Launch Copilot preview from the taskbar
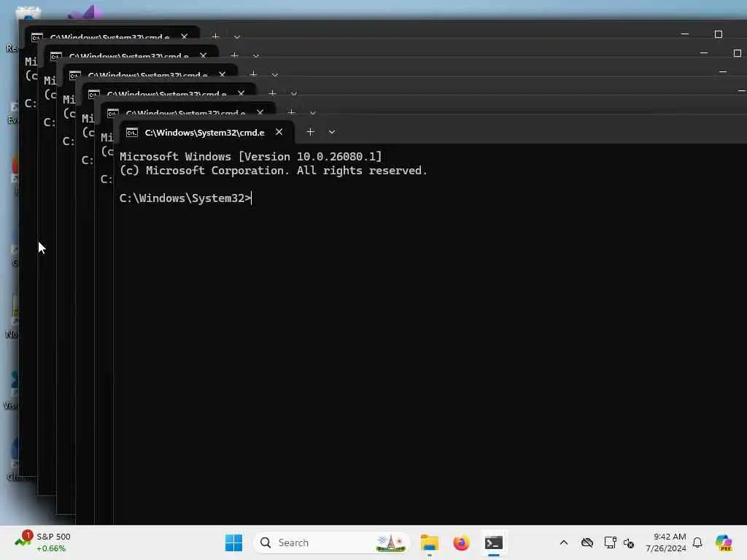This screenshot has width=747, height=560. pos(724,542)
